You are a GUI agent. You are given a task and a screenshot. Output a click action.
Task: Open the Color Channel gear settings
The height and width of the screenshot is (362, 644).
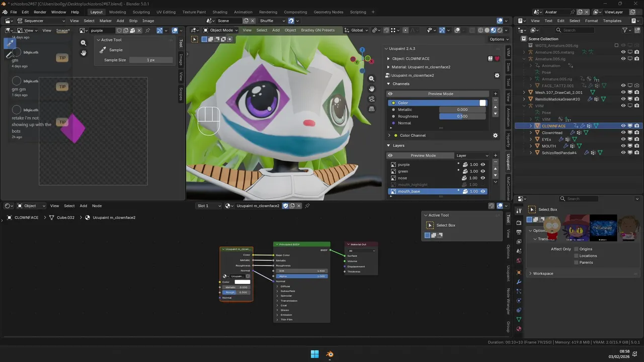495,135
